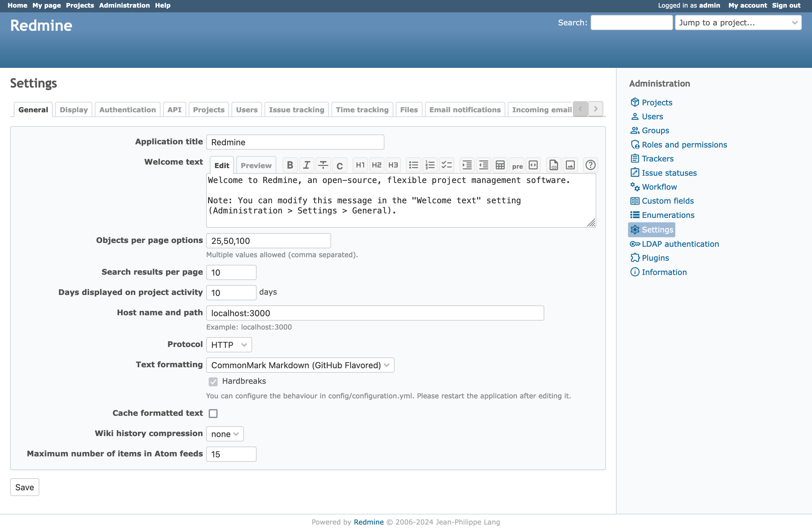
Task: Insert a table via toolbar icon
Action: click(x=500, y=166)
